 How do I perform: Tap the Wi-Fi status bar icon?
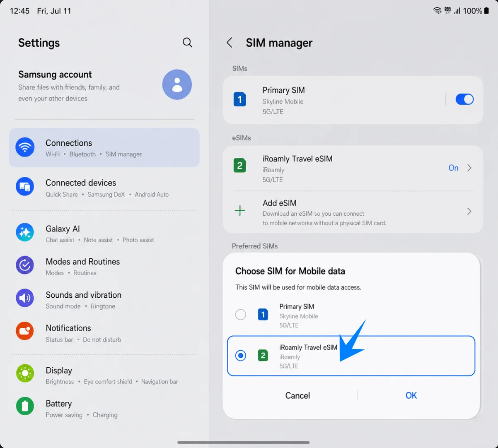point(437,11)
